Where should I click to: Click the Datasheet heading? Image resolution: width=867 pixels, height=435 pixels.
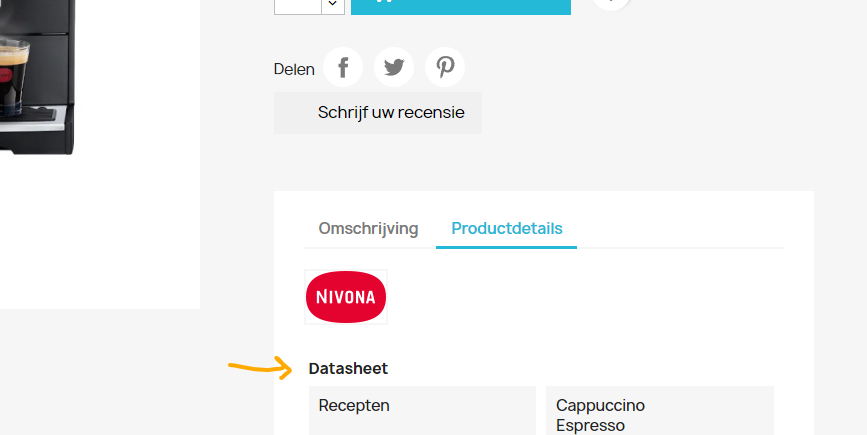(348, 368)
